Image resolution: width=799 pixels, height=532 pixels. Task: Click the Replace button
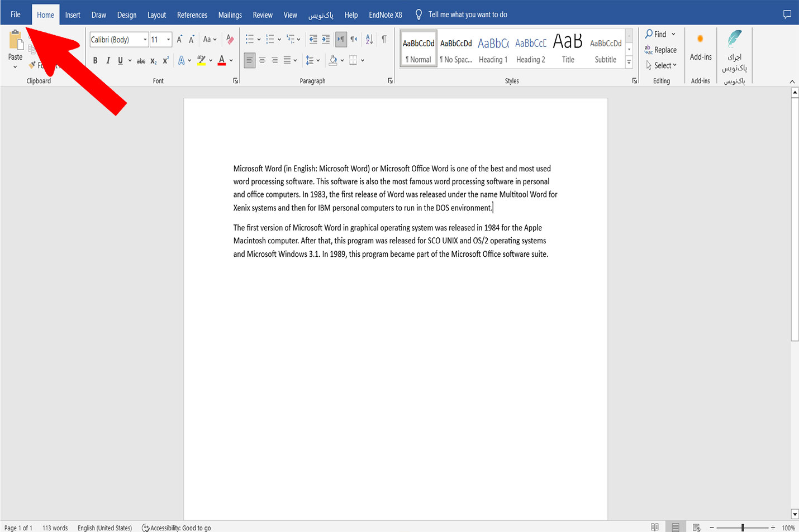(x=660, y=50)
